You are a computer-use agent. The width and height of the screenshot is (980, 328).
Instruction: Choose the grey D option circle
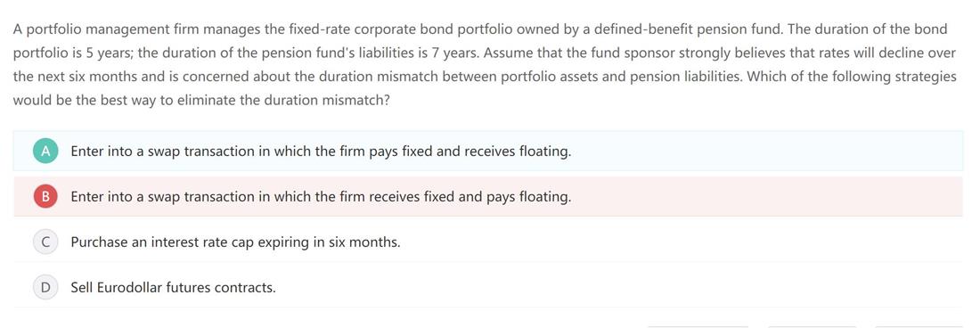[x=45, y=287]
